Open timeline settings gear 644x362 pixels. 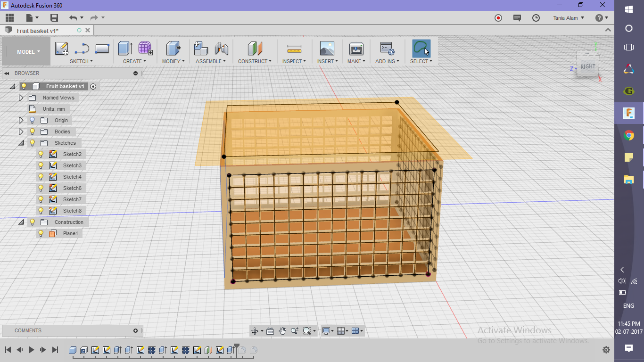pyautogui.click(x=606, y=350)
